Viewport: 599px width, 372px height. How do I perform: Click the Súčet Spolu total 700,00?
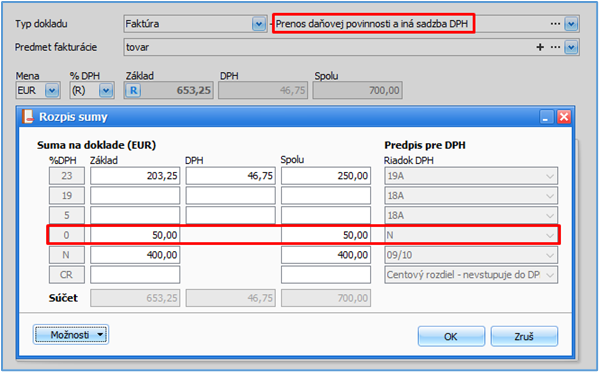[x=326, y=298]
